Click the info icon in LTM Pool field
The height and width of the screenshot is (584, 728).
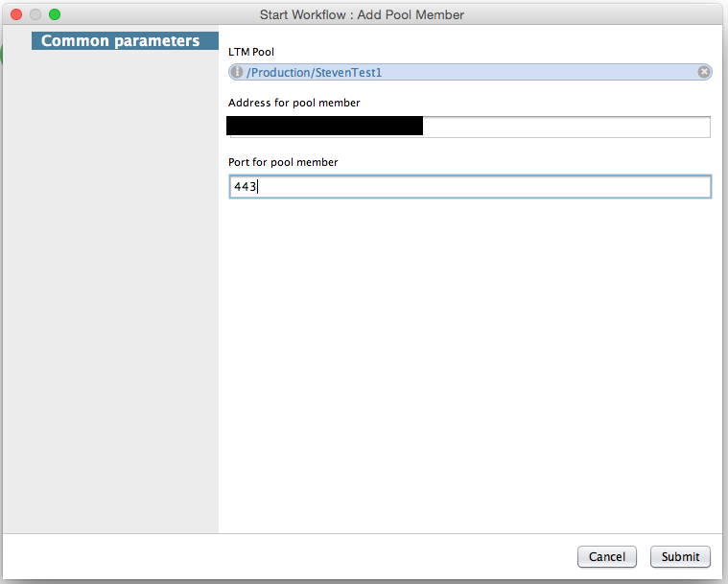[x=237, y=72]
